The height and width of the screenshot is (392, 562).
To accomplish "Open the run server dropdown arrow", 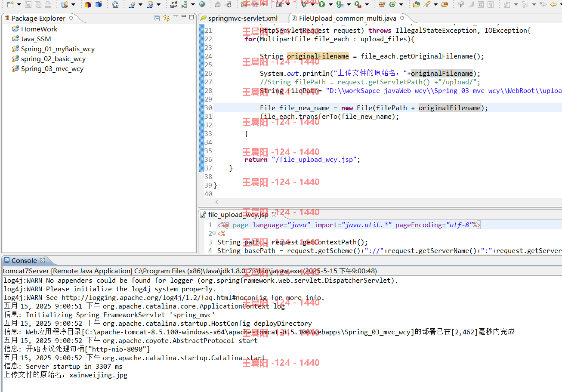I will [193, 4].
